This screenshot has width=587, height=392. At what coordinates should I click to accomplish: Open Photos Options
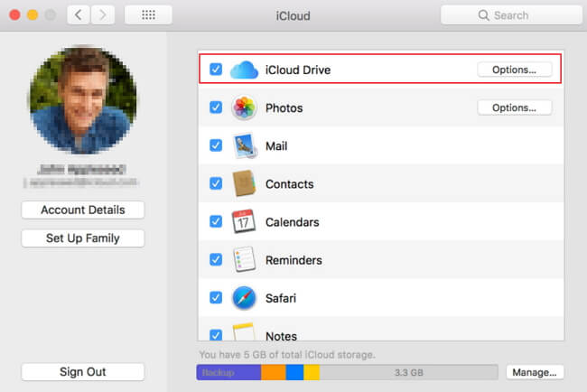point(514,107)
